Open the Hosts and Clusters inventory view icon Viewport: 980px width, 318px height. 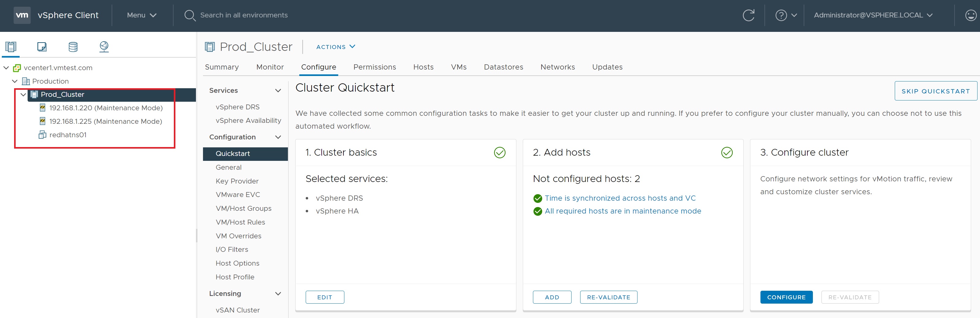tap(11, 47)
